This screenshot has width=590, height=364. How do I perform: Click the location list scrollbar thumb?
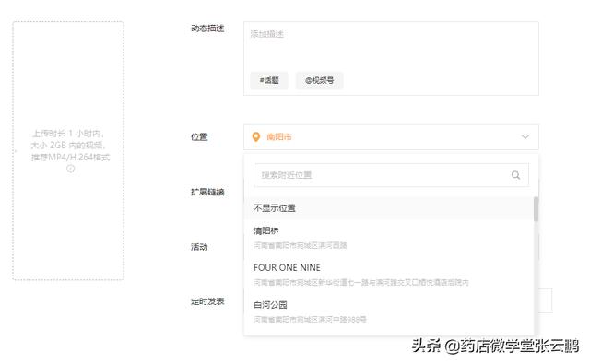[x=536, y=209]
